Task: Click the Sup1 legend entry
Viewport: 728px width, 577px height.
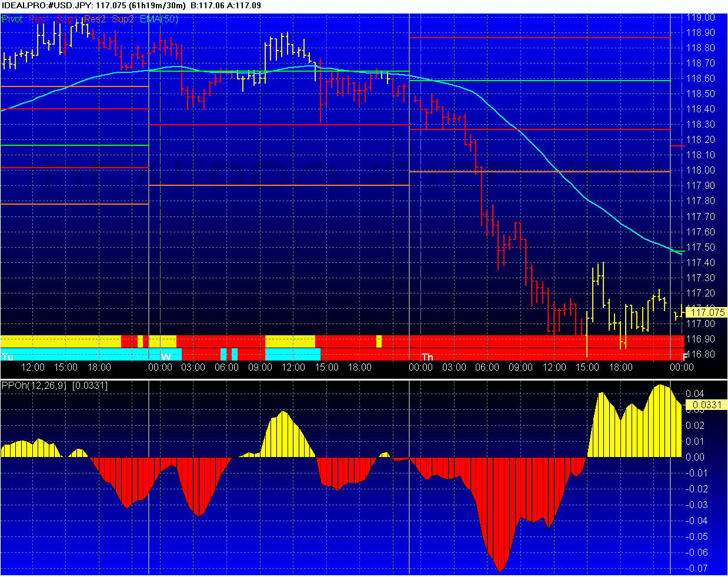Action: point(66,19)
